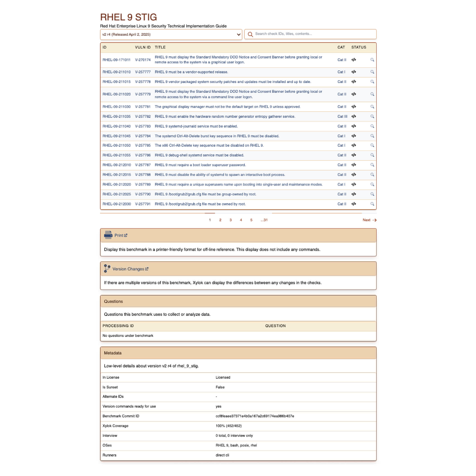Click code status icon for RHEL-09-211020
This screenshot has height=476, width=476.
click(354, 94)
